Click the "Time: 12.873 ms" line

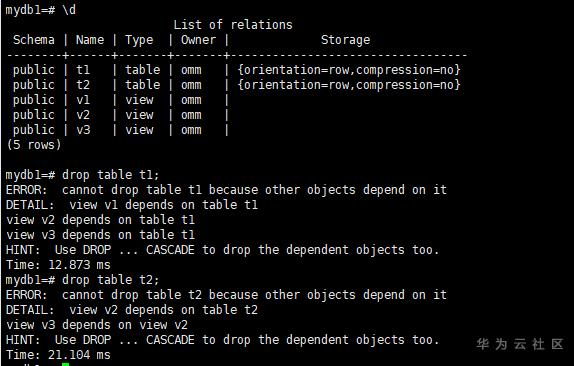pyautogui.click(x=58, y=265)
